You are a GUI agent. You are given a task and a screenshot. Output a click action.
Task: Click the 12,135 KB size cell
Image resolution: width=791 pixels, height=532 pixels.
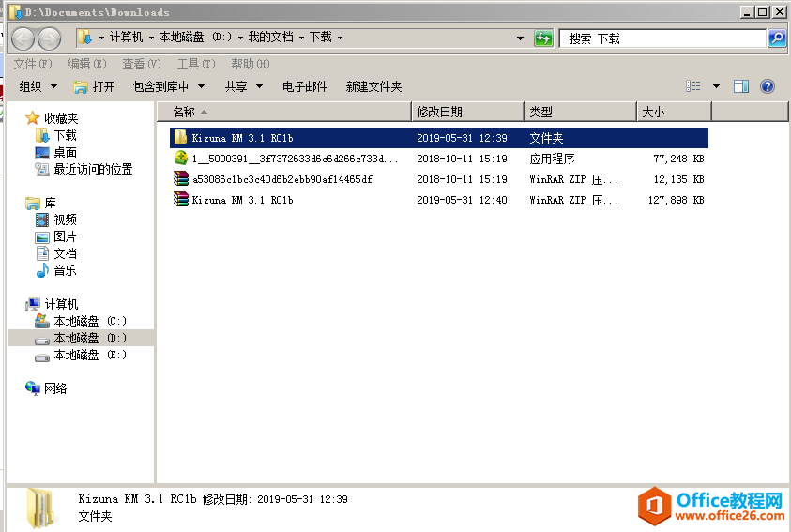(x=678, y=179)
